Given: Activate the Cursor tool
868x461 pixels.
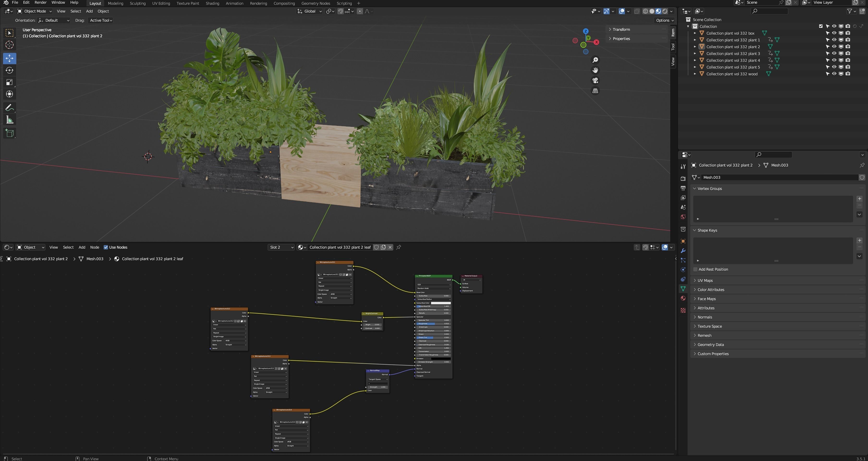Looking at the screenshot, I should (x=9, y=45).
